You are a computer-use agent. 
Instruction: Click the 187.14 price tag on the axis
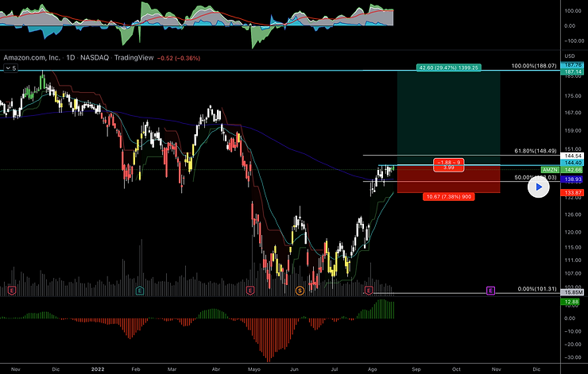tap(572, 71)
